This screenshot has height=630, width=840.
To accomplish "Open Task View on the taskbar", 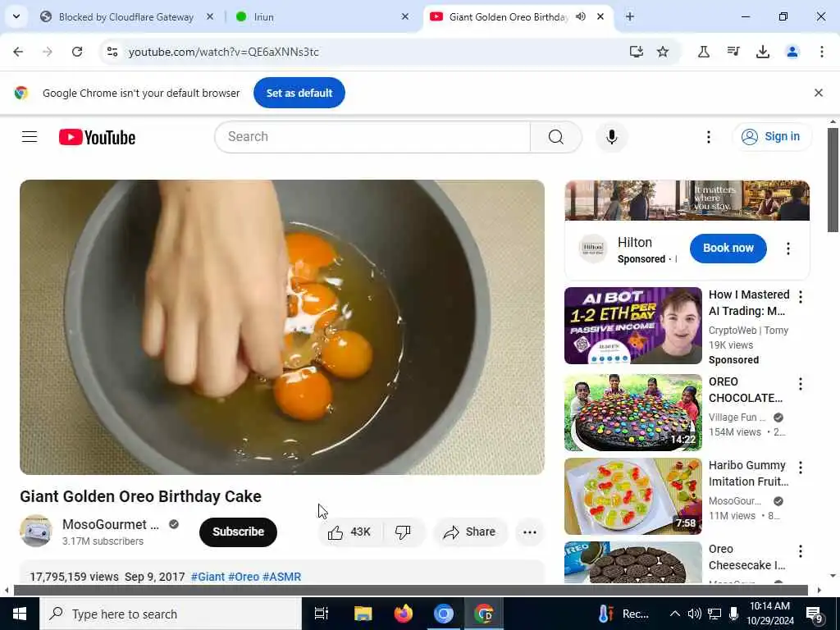I will point(321,614).
